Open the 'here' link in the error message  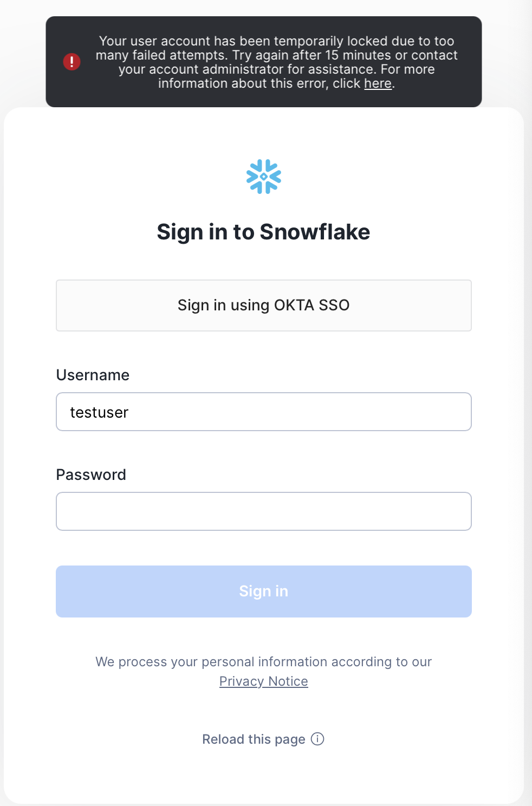coord(378,83)
